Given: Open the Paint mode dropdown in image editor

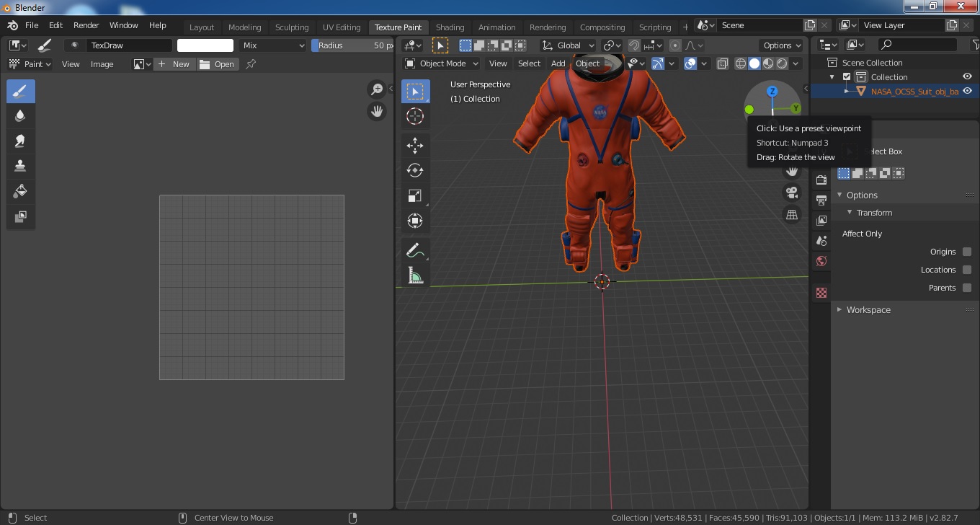Looking at the screenshot, I should (30, 64).
